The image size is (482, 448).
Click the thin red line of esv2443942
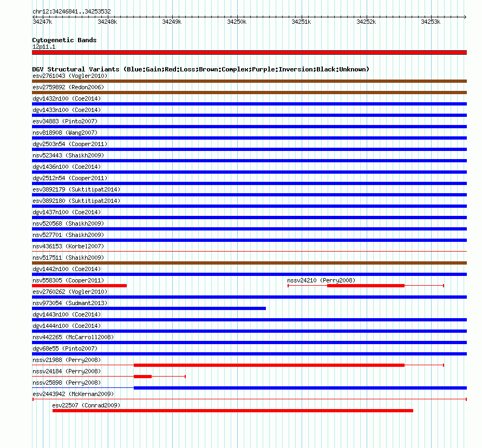249,399
